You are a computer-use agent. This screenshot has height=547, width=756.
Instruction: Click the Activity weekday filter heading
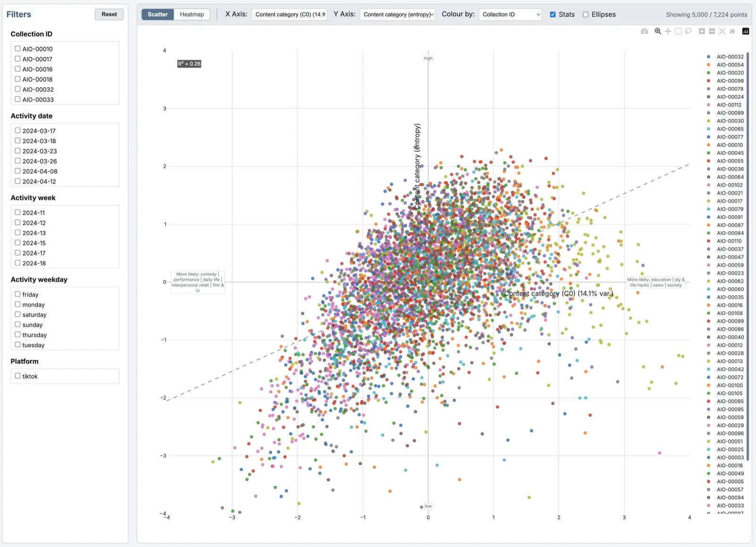(39, 279)
